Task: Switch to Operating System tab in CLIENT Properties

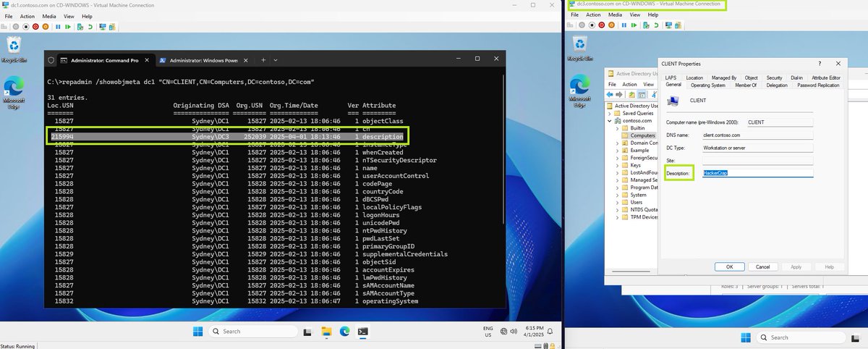Action: click(x=707, y=85)
